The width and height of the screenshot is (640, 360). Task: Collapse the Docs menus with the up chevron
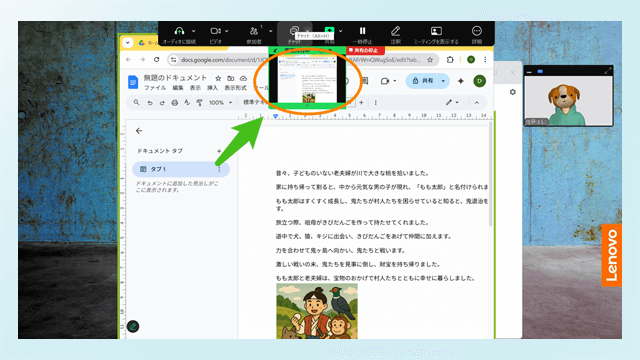pos(477,102)
